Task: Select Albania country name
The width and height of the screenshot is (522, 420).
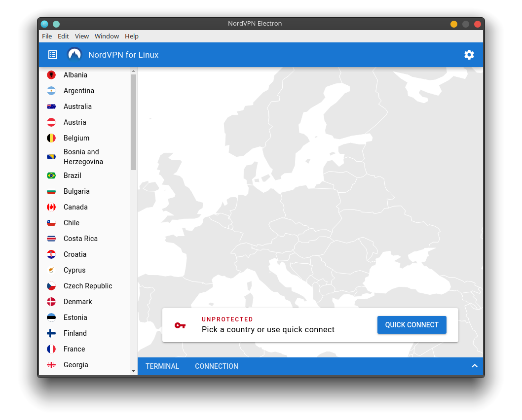Action: [x=75, y=75]
